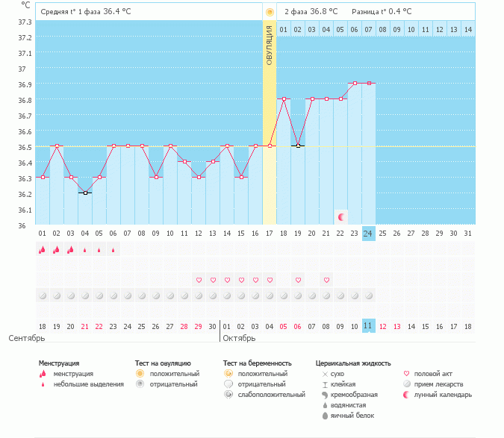Click the negative ovulation test legend icon

pyautogui.click(x=140, y=384)
